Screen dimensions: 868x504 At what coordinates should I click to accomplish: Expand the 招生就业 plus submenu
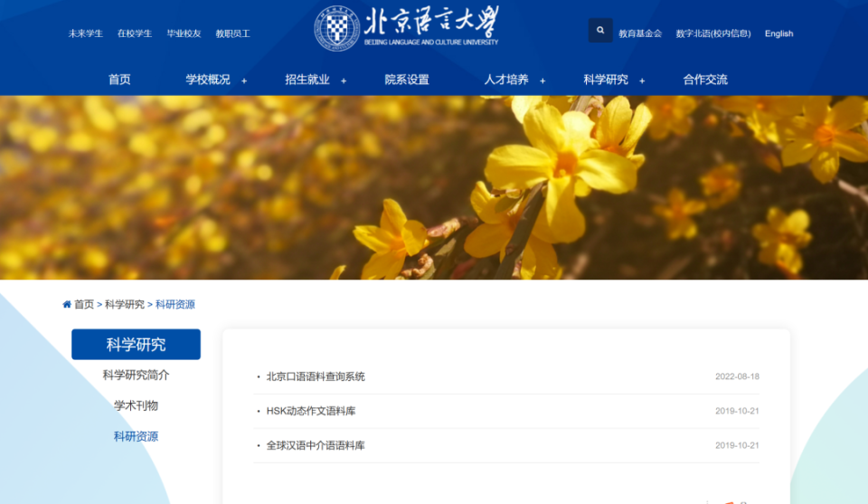click(x=344, y=81)
